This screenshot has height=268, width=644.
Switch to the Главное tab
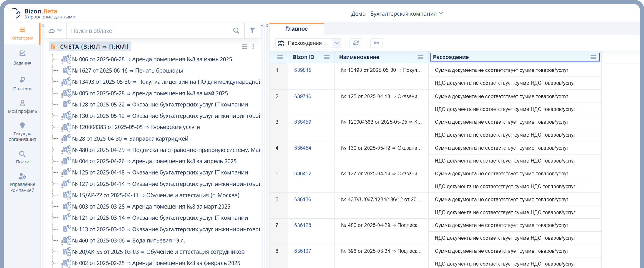pos(296,29)
